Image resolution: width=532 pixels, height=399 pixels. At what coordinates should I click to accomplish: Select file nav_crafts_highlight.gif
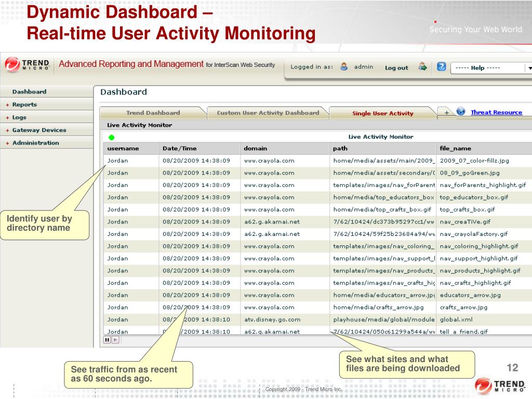point(475,283)
